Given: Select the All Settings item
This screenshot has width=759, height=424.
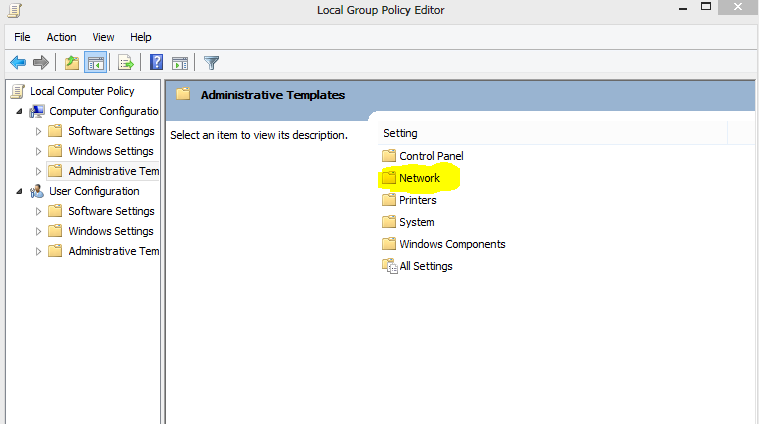Looking at the screenshot, I should click(x=425, y=266).
